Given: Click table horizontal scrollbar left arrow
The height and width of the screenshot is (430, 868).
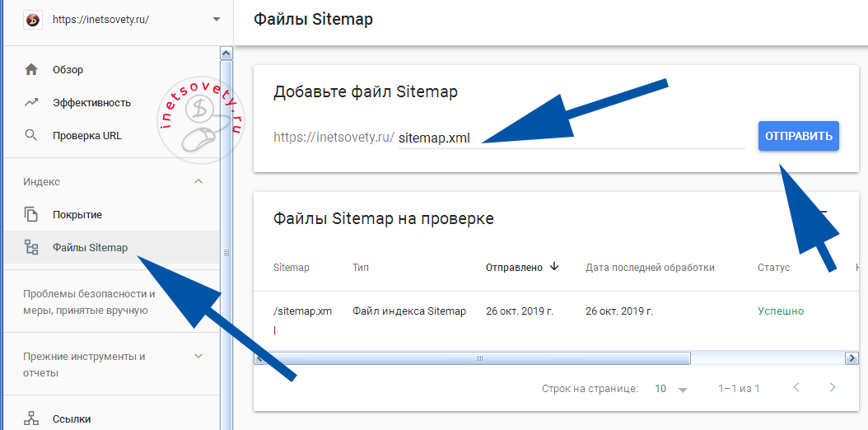Looking at the screenshot, I should point(259,358).
